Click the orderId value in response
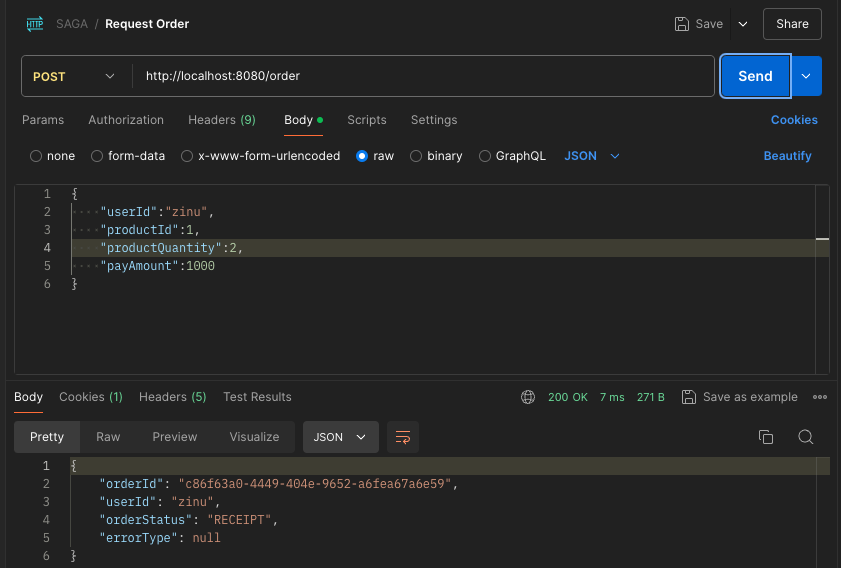 click(x=315, y=484)
